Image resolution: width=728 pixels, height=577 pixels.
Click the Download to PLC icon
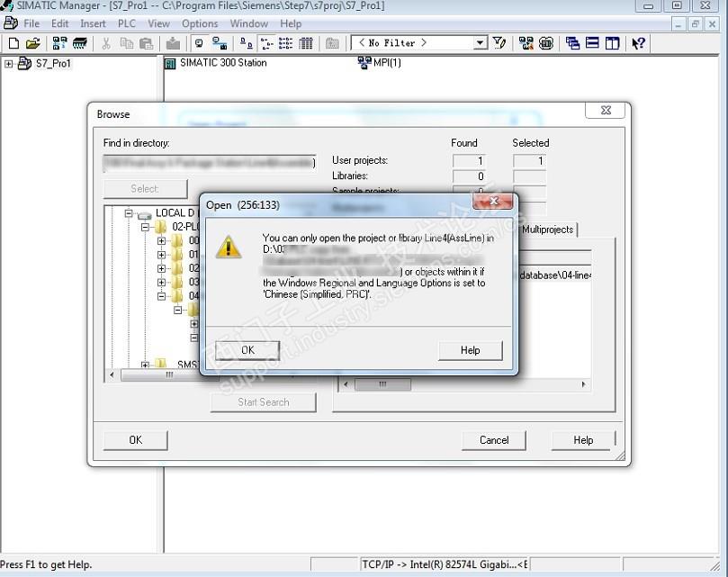click(173, 44)
